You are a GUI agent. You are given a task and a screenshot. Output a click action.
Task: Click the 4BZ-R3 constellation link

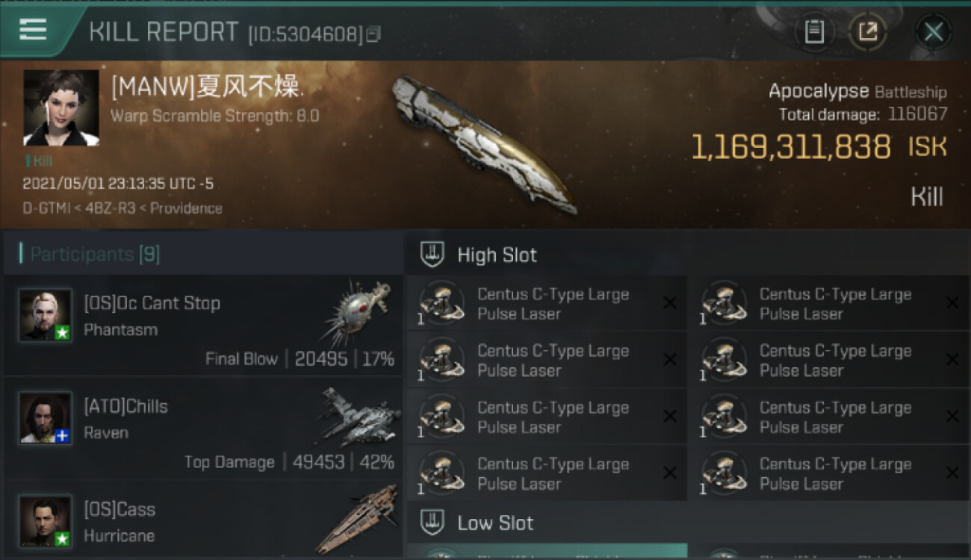pyautogui.click(x=110, y=208)
